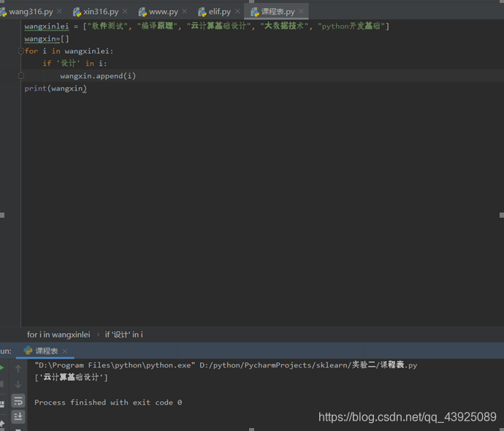
Task: Click 'Process finished with exit code 0' text
Action: [108, 403]
